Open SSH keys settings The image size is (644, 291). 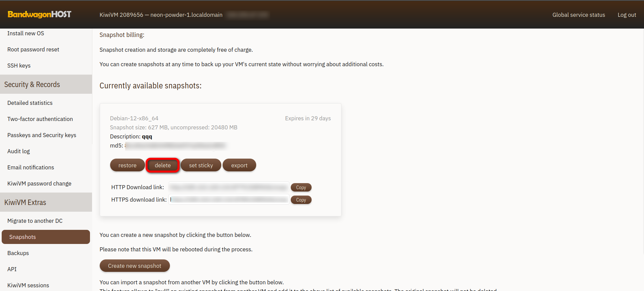[19, 66]
